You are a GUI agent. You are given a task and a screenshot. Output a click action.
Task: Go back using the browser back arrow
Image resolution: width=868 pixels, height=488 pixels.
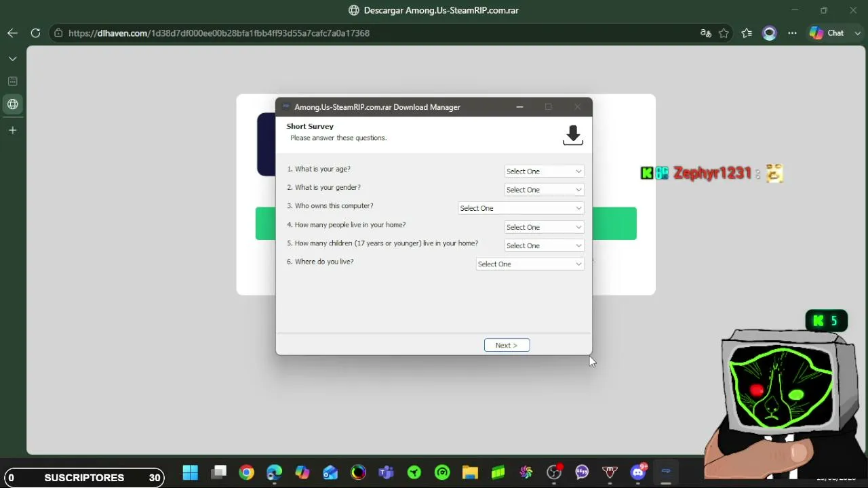pyautogui.click(x=13, y=33)
